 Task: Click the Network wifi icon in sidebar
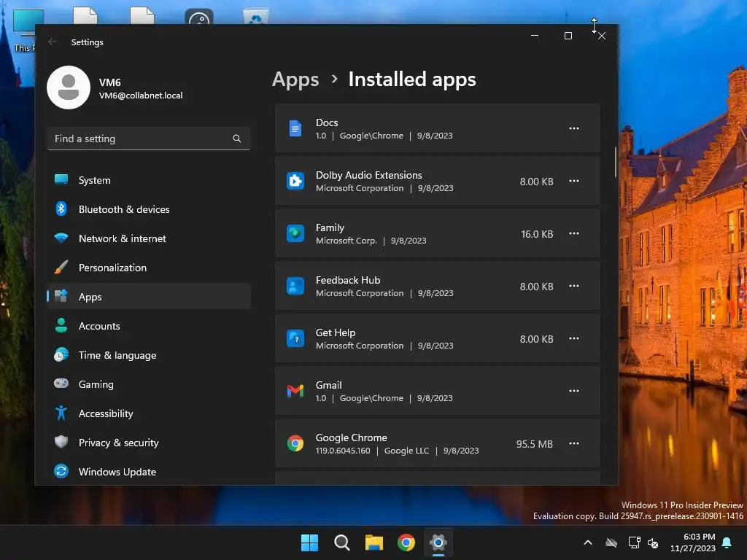pyautogui.click(x=61, y=238)
